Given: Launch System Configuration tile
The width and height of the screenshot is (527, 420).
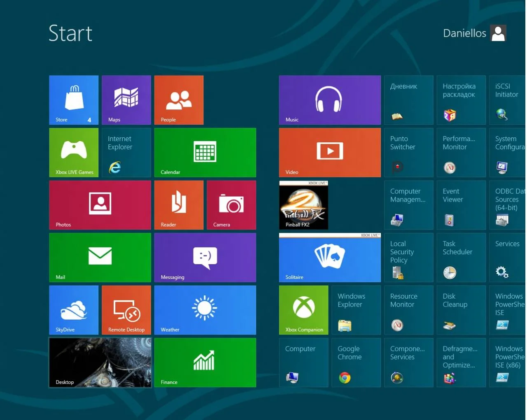Looking at the screenshot, I should pos(508,153).
